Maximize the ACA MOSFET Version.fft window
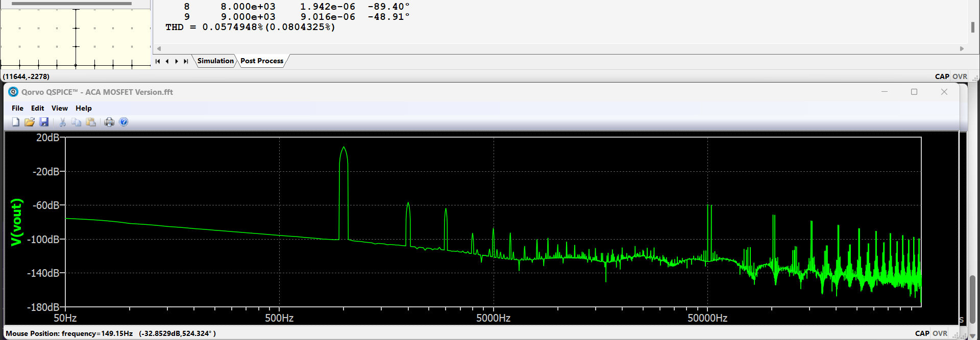This screenshot has width=980, height=340. pyautogui.click(x=914, y=92)
